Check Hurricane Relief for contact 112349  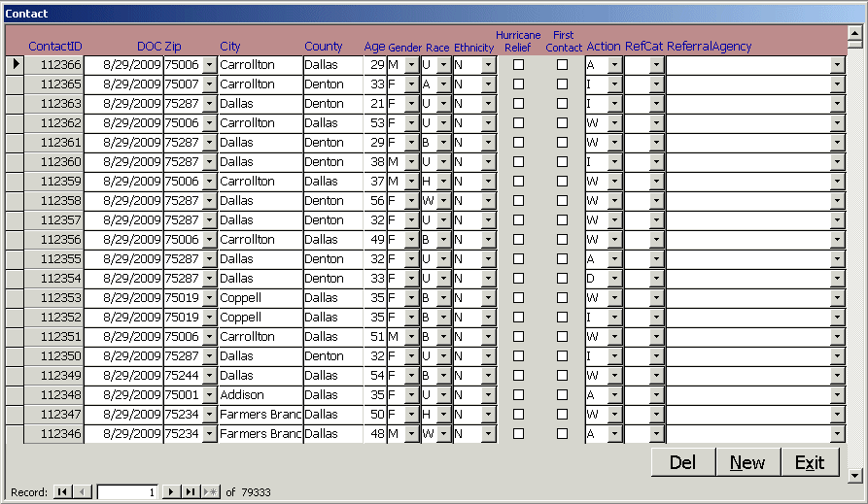click(x=518, y=376)
